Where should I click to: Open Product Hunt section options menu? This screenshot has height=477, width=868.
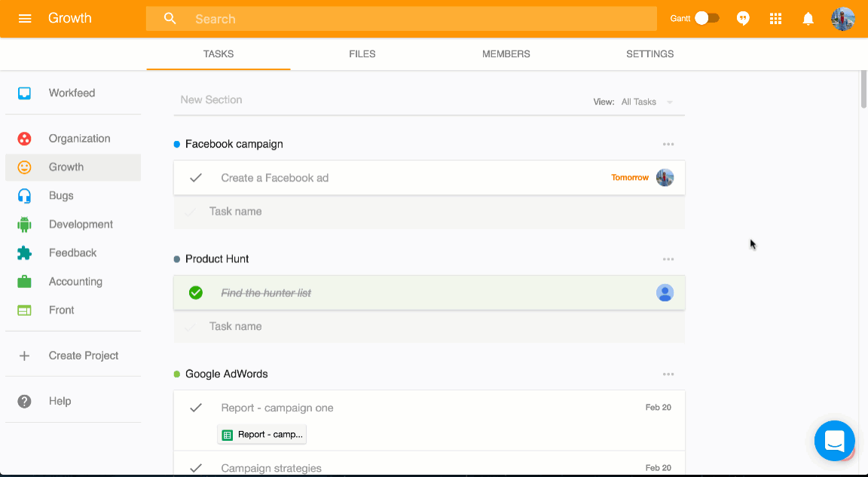click(x=668, y=259)
